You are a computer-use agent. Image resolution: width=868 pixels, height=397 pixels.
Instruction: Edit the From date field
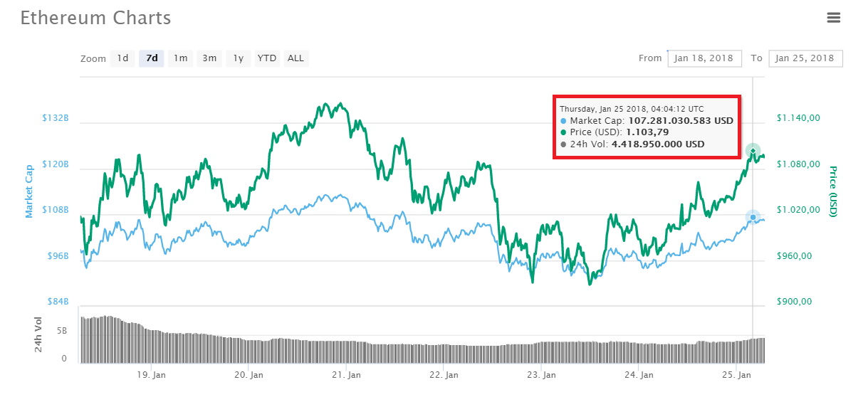704,58
